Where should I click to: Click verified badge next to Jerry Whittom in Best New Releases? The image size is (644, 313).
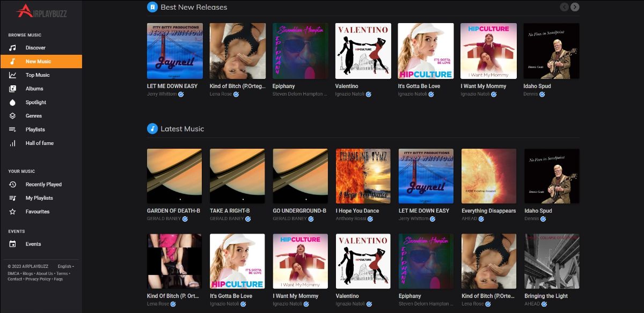click(181, 94)
